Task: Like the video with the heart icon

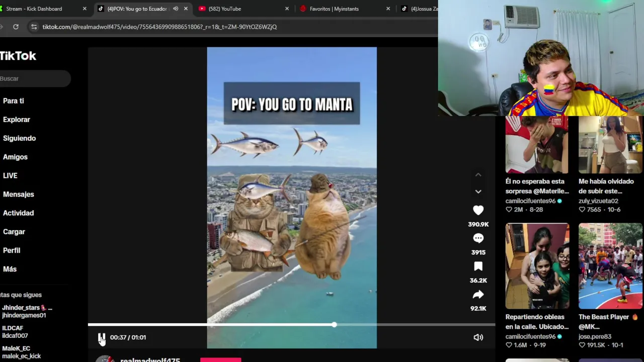Action: pyautogui.click(x=478, y=211)
